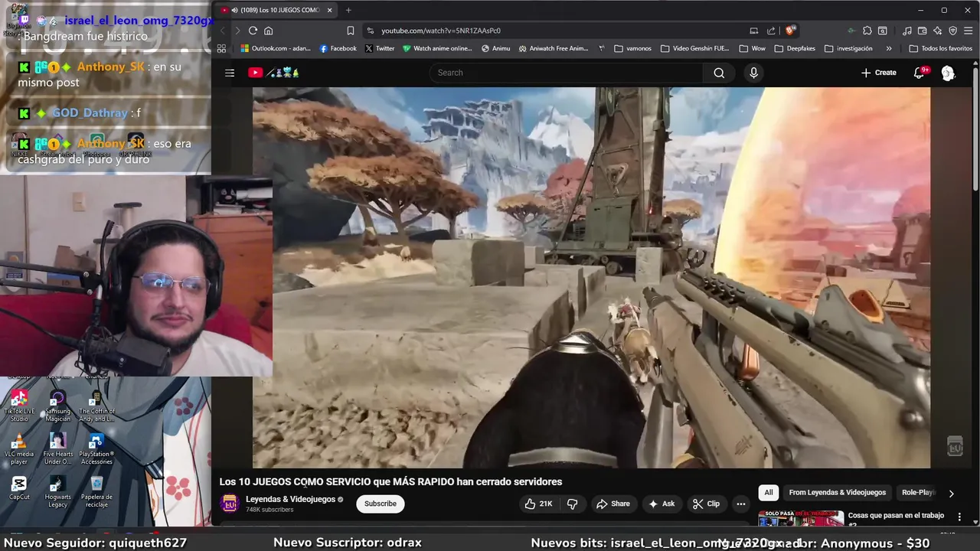Open the investigación bookmarks folder
Image resolution: width=980 pixels, height=551 pixels.
(x=848, y=48)
